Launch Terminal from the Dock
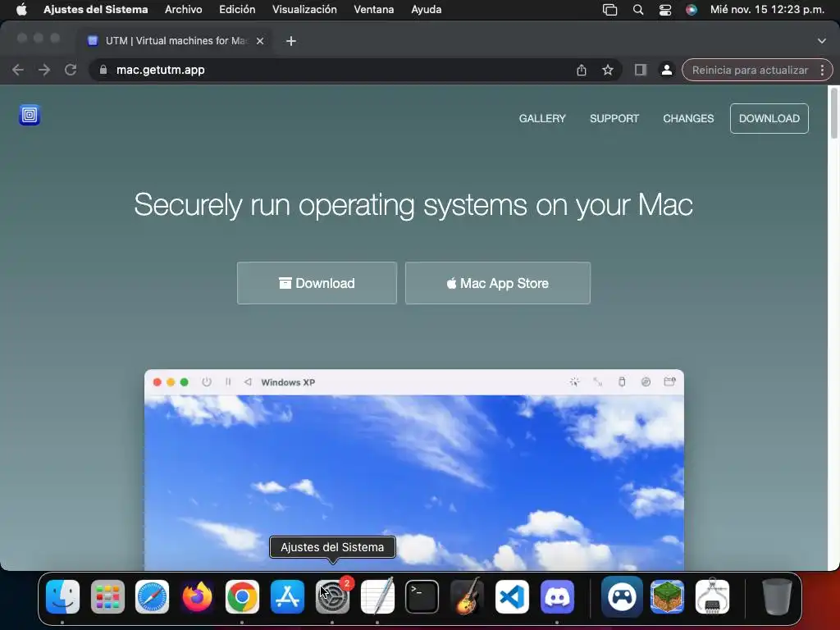The width and height of the screenshot is (840, 630). point(422,596)
